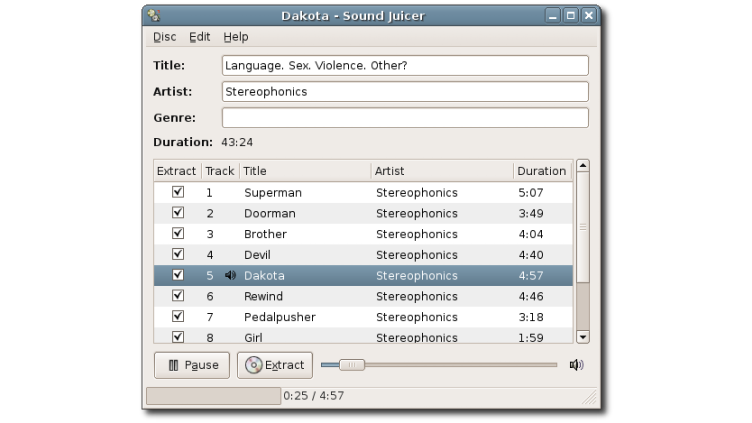Screen dimensions: 752x423
Task: Click the 4:40 duration cell
Action: tap(531, 255)
